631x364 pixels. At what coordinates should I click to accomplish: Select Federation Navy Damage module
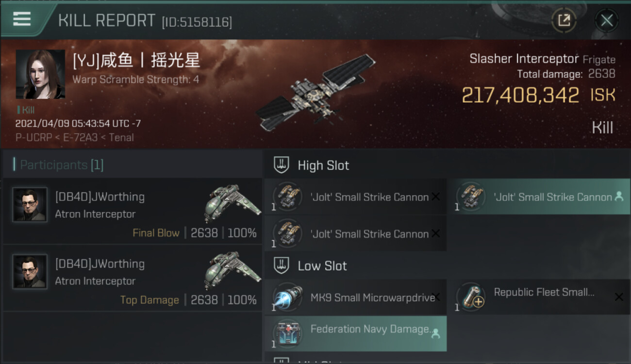tap(356, 333)
